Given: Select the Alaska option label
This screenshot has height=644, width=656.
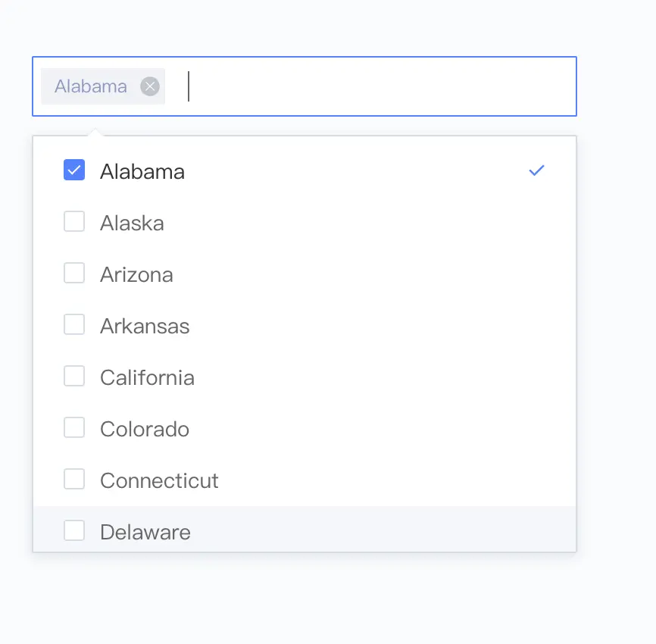Looking at the screenshot, I should (132, 224).
